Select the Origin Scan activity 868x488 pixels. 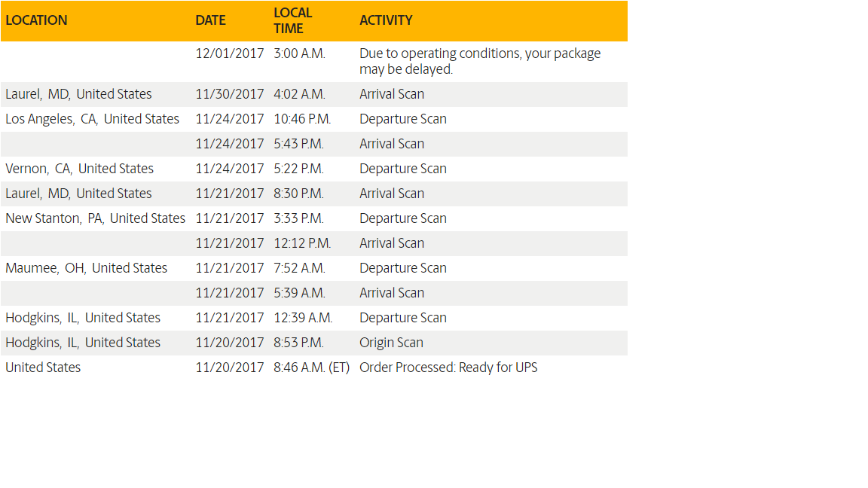[391, 343]
